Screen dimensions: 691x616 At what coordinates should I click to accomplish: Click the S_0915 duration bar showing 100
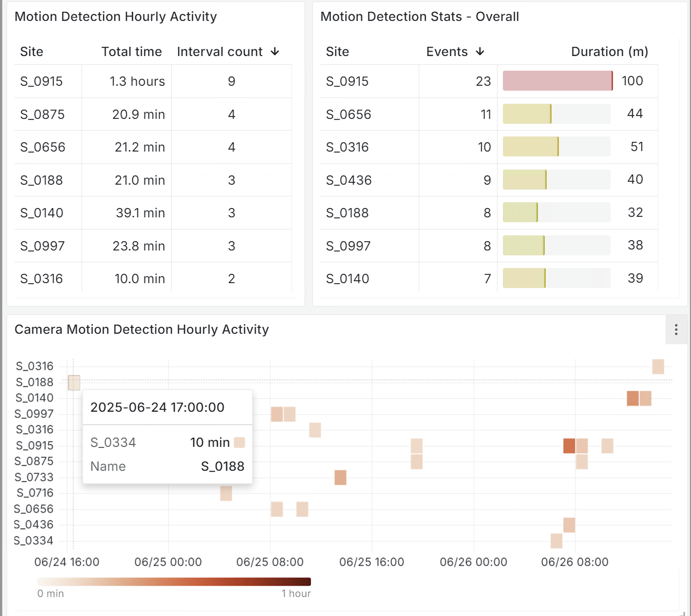pos(558,80)
